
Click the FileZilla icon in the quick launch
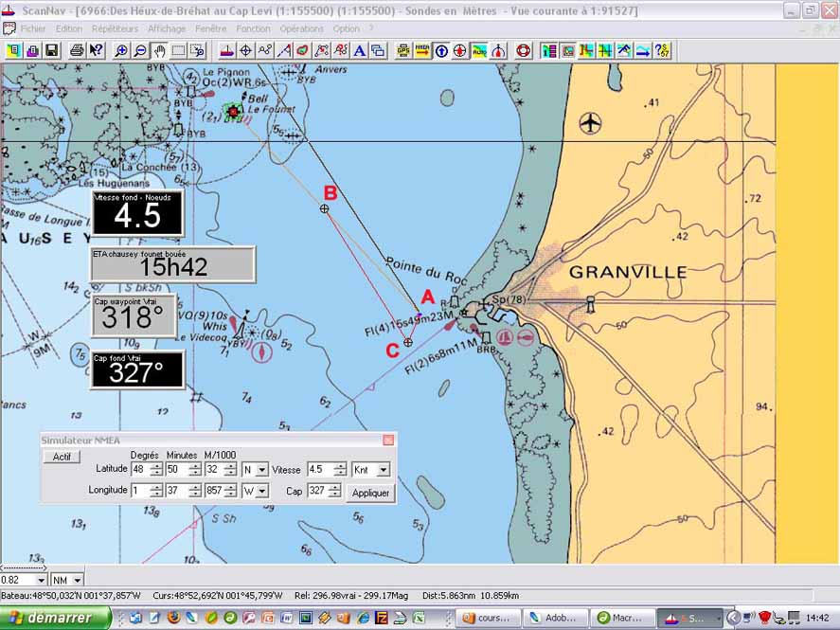point(381,618)
